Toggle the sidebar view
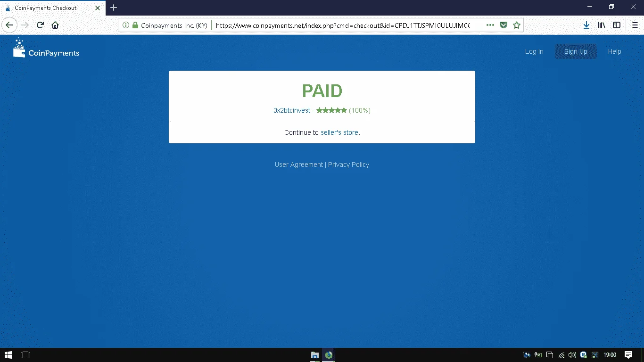 [x=617, y=25]
